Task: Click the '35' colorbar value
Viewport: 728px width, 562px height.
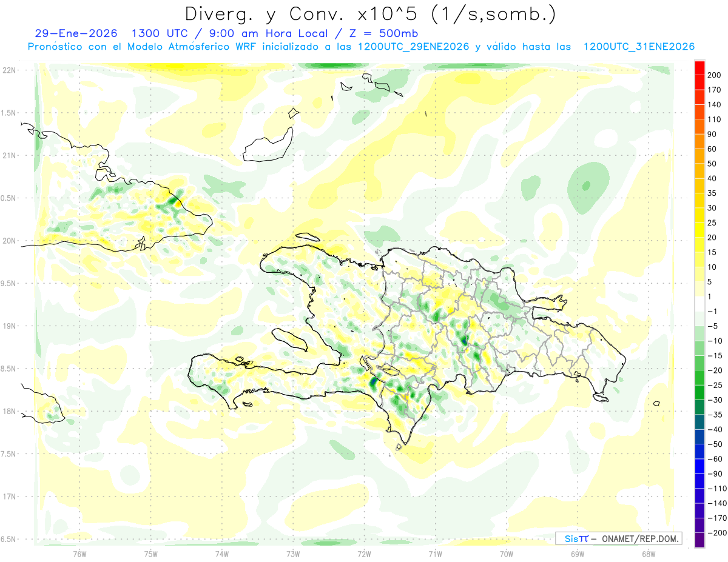Action: click(713, 193)
